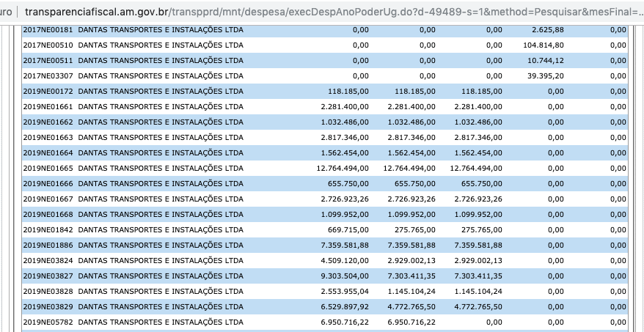Select the 2019NE03827 commitment code

pyautogui.click(x=48, y=276)
